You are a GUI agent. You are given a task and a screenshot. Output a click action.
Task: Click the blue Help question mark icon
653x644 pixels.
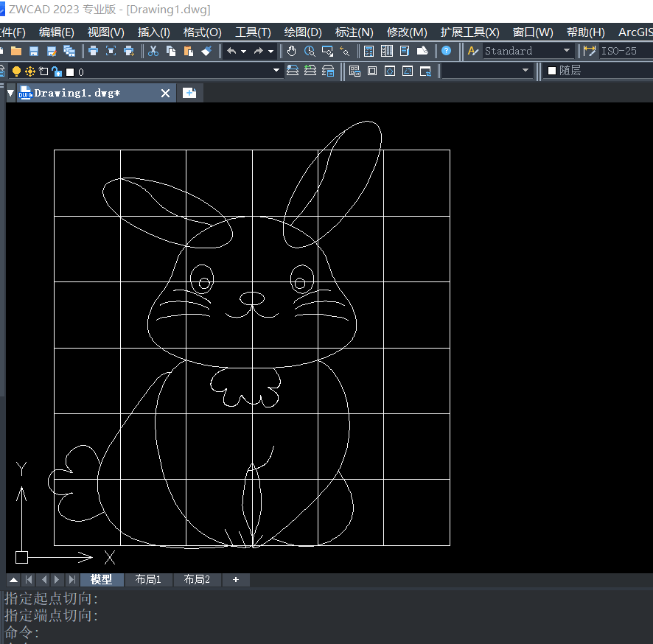446,51
